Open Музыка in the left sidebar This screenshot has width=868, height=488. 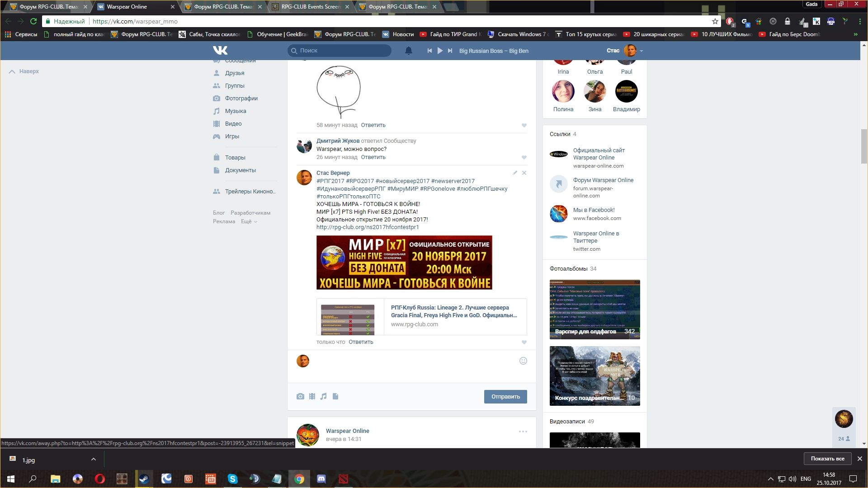tap(236, 111)
